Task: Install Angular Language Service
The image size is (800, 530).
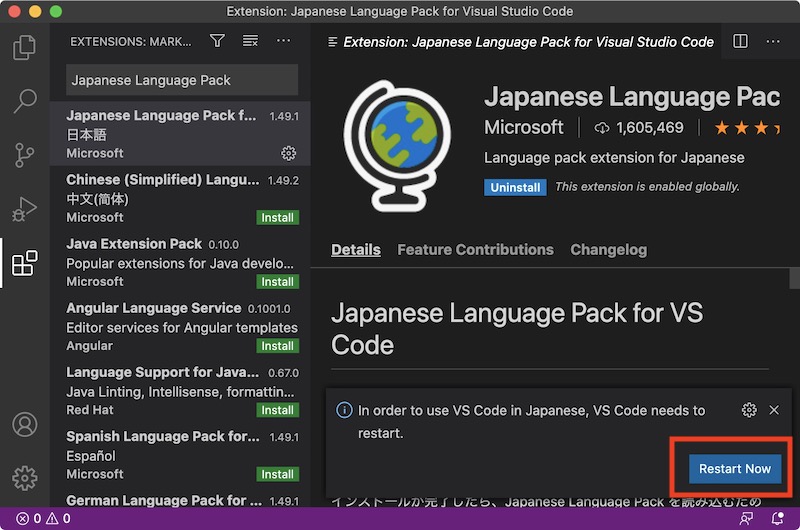Action: (278, 346)
